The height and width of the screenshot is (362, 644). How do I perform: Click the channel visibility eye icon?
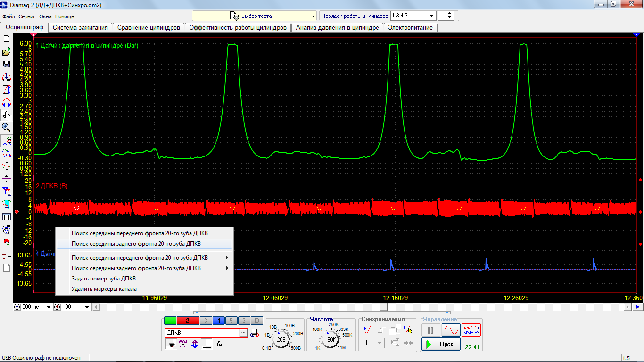point(172,345)
